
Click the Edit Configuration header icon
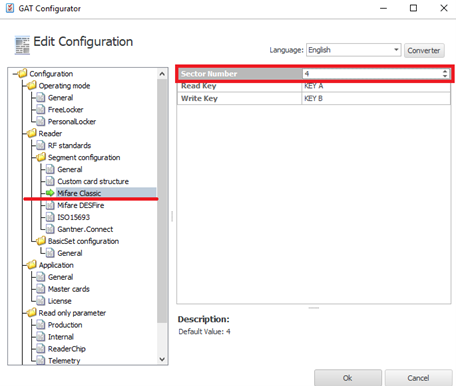[x=22, y=45]
